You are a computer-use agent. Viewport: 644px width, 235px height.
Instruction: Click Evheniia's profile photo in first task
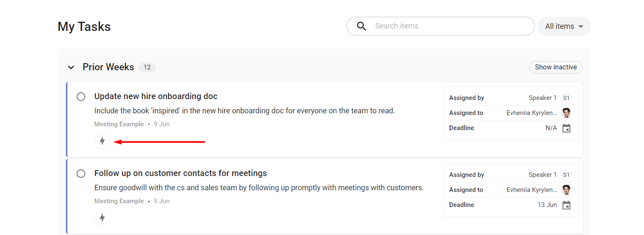[x=566, y=113]
